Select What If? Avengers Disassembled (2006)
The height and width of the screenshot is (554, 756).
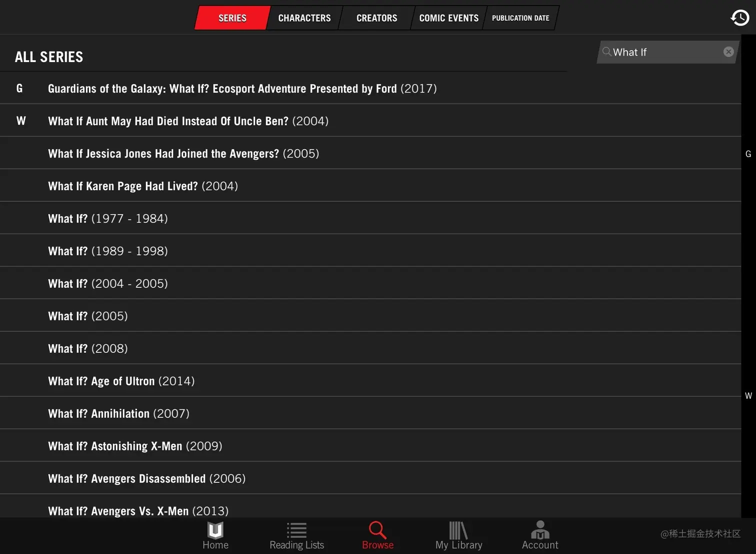(370, 478)
